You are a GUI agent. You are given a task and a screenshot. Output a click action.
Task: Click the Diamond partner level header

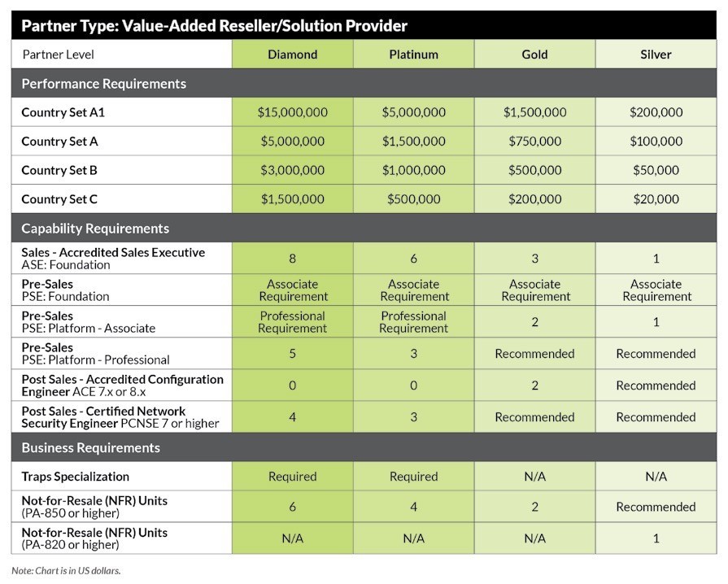coord(292,54)
